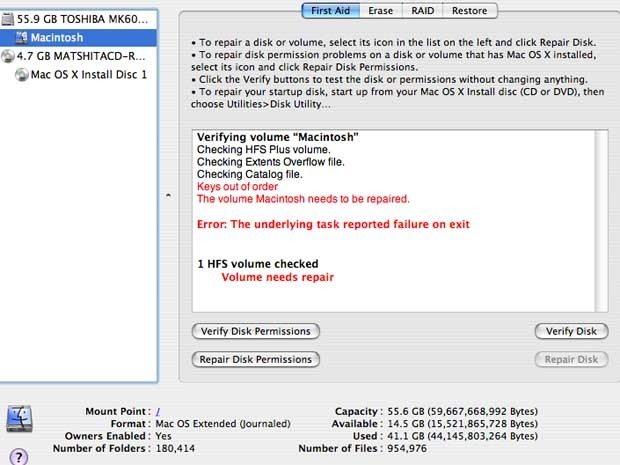620x465 pixels.
Task: Click "Keys out of order" log line
Action: [237, 187]
